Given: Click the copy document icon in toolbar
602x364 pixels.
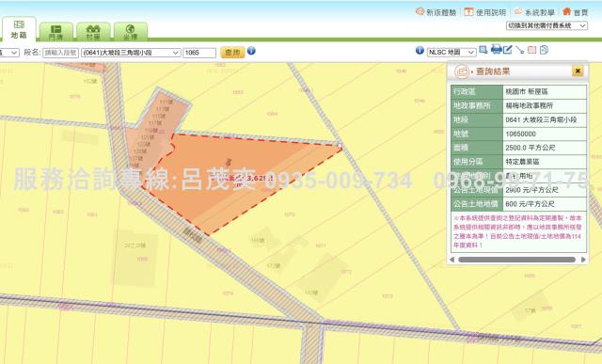Looking at the screenshot, I should [x=544, y=50].
